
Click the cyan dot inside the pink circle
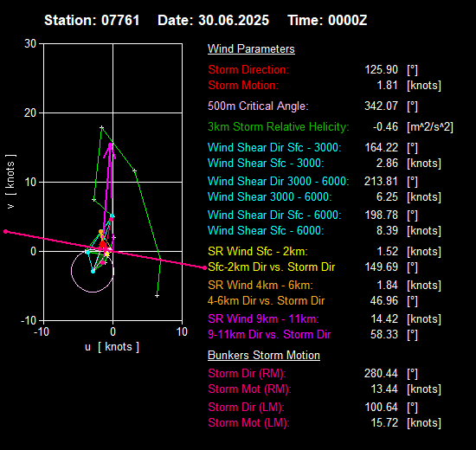93,272
